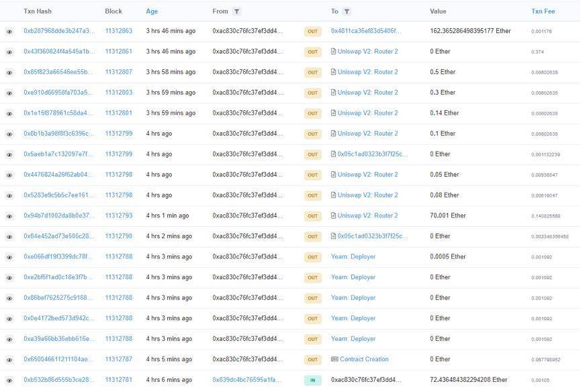This screenshot has width=581, height=392.
Task: Open Uniswap V2: Router 2 in block 11312861 row
Action: [367, 52]
